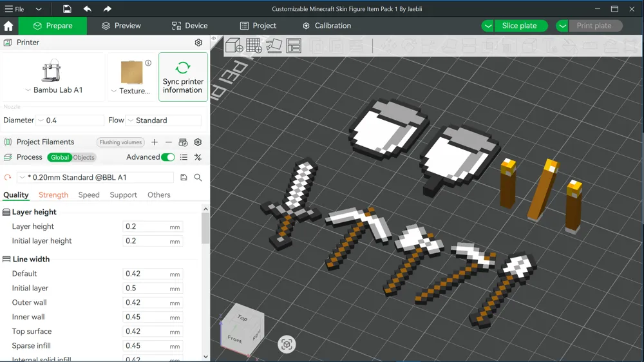Edit Default line width field
644x362 pixels.
point(153,274)
